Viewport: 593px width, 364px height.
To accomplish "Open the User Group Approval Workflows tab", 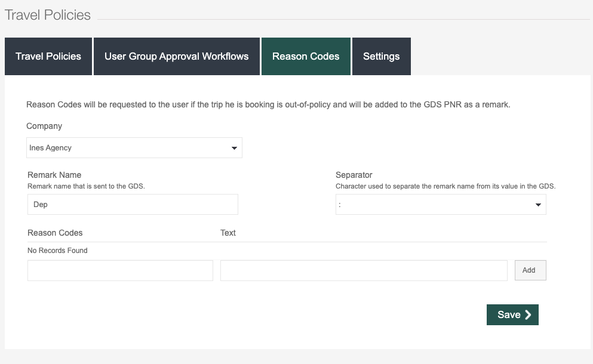I will pyautogui.click(x=176, y=57).
